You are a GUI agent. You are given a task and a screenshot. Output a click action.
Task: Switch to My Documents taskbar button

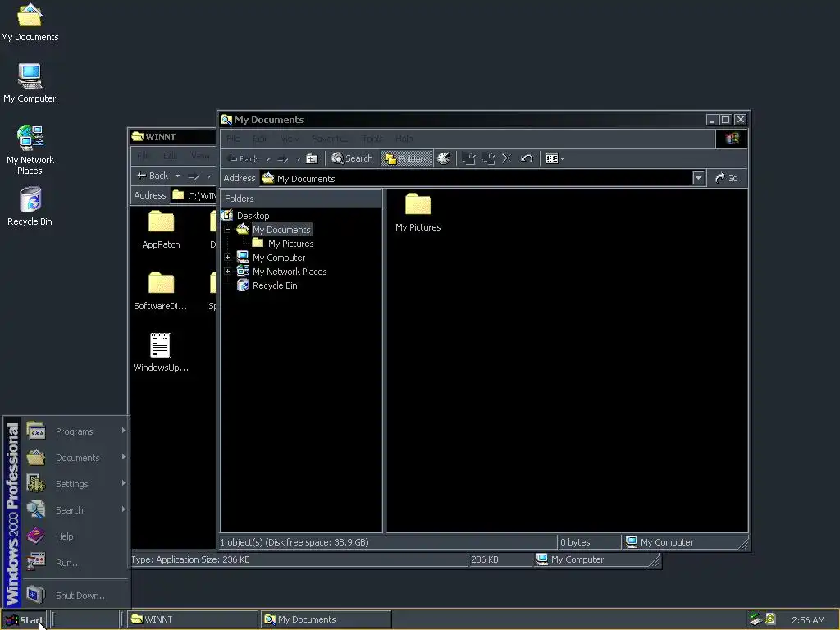click(x=326, y=619)
